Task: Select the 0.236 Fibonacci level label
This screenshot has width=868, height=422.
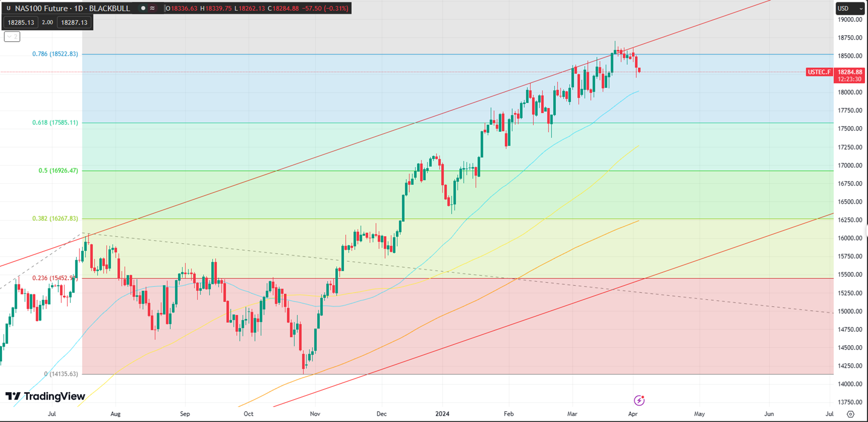Action: coord(55,278)
